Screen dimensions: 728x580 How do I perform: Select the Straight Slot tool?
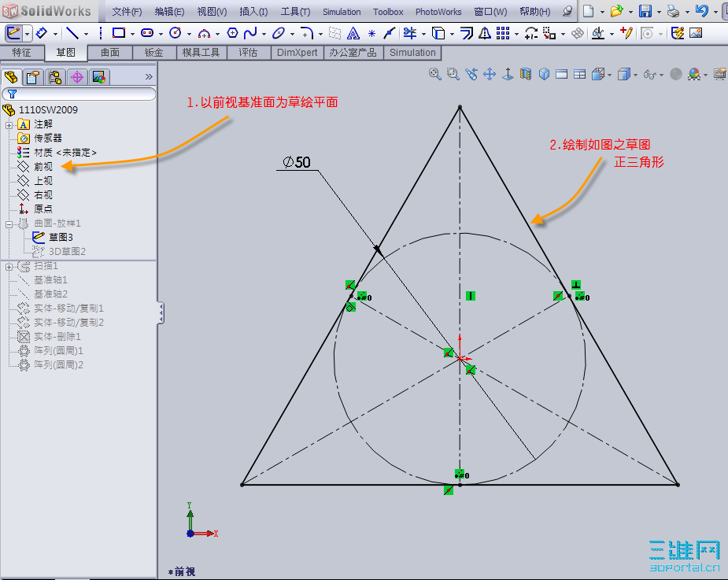click(147, 33)
